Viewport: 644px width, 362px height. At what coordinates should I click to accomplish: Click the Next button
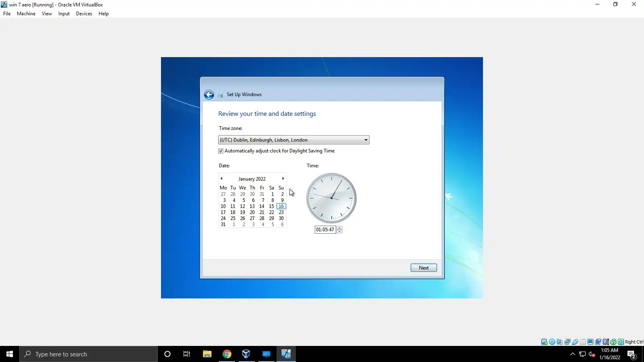click(x=423, y=268)
